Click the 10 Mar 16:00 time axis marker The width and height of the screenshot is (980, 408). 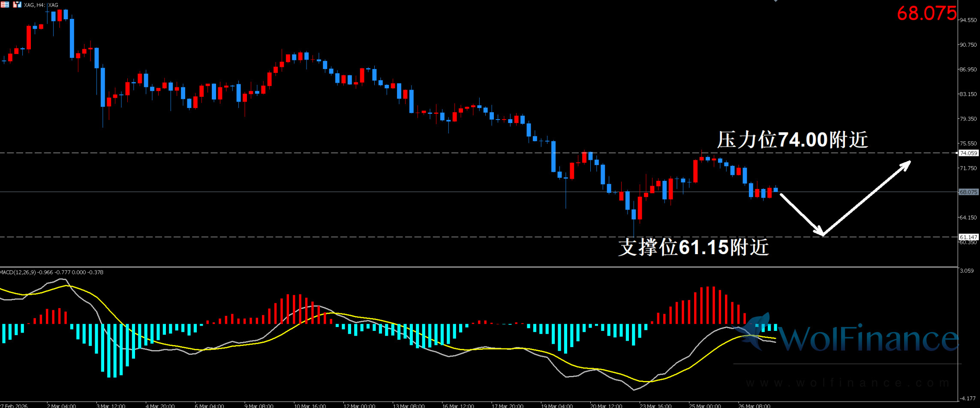tap(310, 405)
